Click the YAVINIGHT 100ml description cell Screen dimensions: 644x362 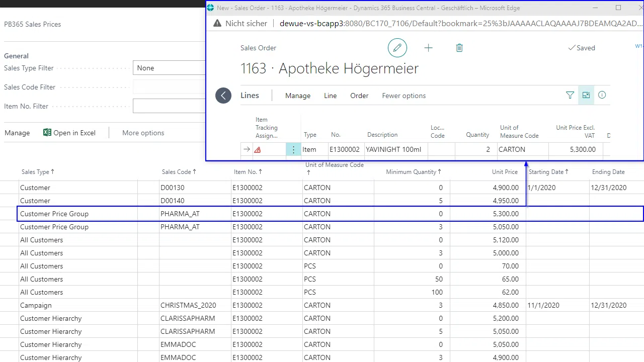(x=396, y=149)
